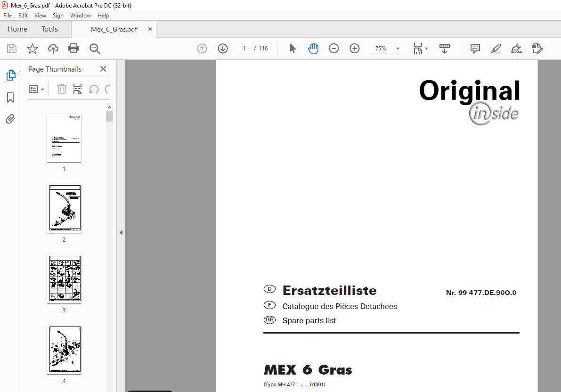Viewport: 561px width, 392px height.
Task: Click the Save file icon
Action: pos(12,49)
